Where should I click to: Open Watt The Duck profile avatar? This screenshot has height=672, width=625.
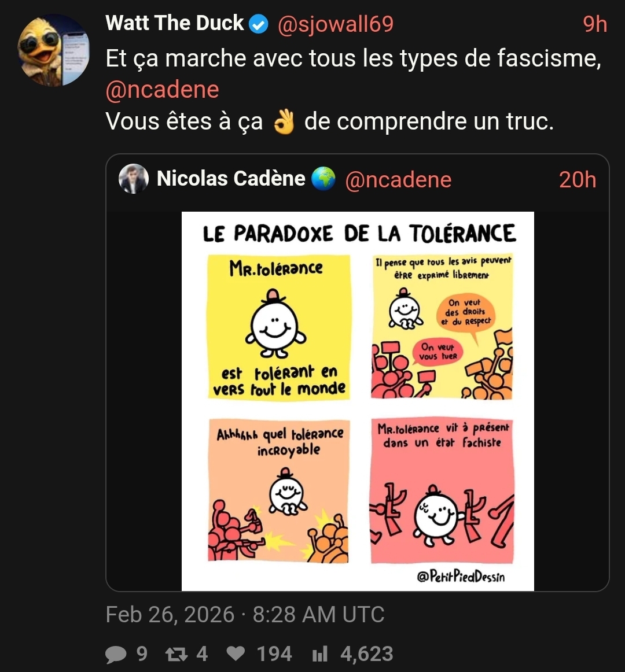click(x=54, y=50)
